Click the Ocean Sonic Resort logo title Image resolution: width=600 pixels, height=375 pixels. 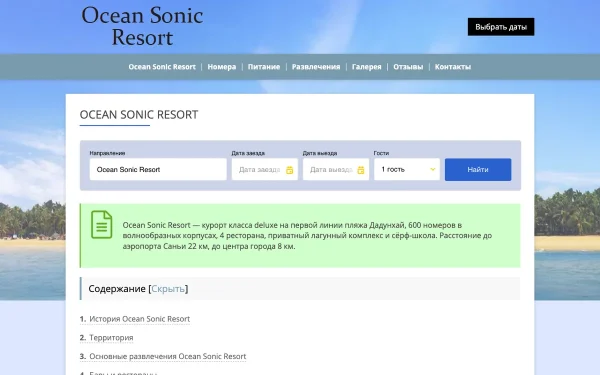click(142, 26)
